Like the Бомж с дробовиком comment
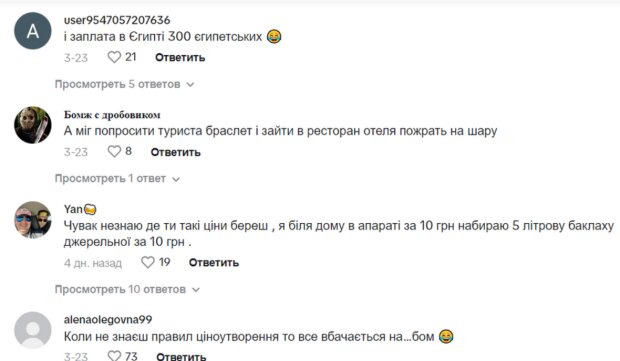 114,151
